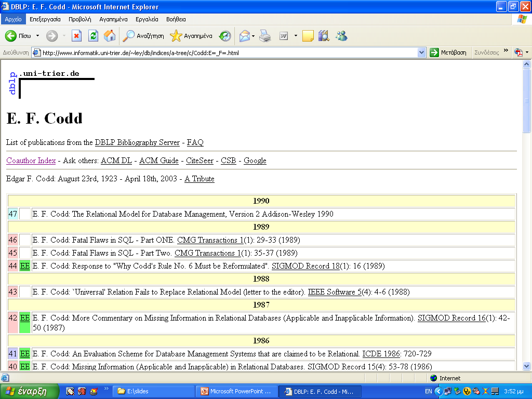The image size is (532, 399).
Task: Open the SIGMOD Record 16 link
Action: click(x=451, y=318)
